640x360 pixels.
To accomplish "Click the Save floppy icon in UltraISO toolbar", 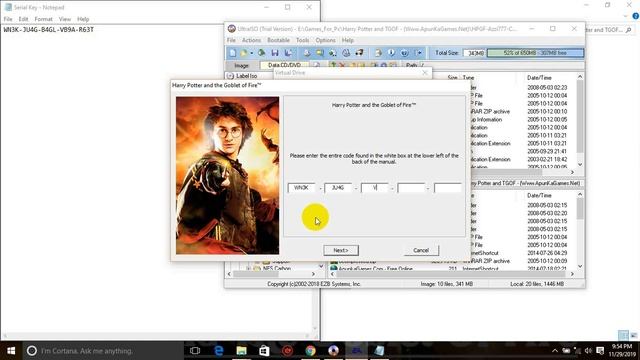I will (275, 53).
